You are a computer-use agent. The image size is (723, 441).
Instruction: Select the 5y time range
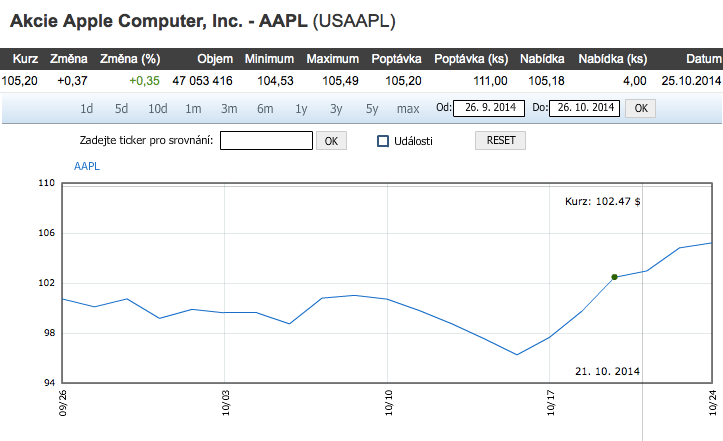pyautogui.click(x=372, y=108)
